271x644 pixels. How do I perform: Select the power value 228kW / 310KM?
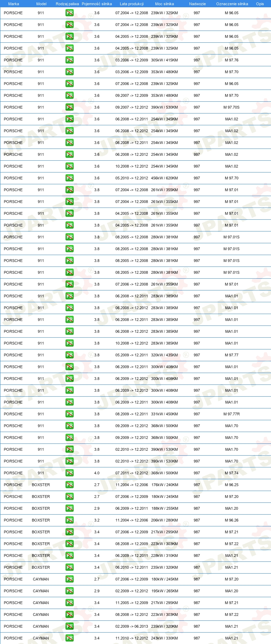164,556
